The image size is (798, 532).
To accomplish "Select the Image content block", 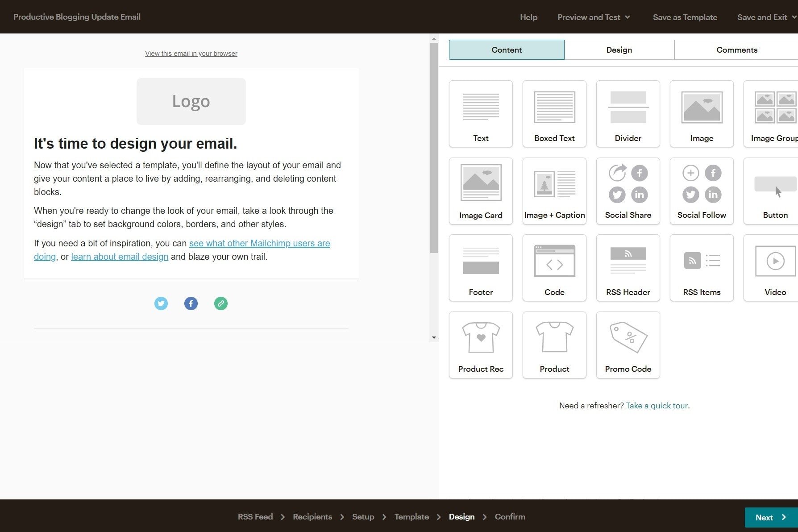I will click(x=702, y=114).
